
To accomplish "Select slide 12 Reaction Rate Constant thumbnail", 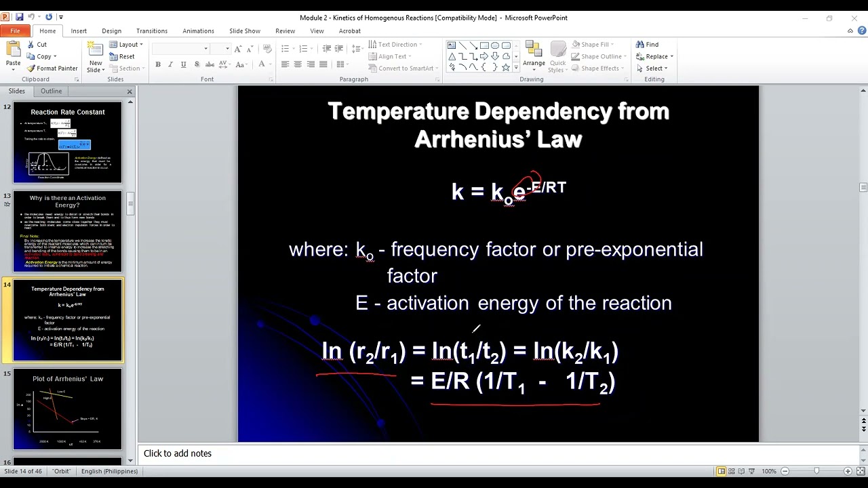I will point(68,142).
